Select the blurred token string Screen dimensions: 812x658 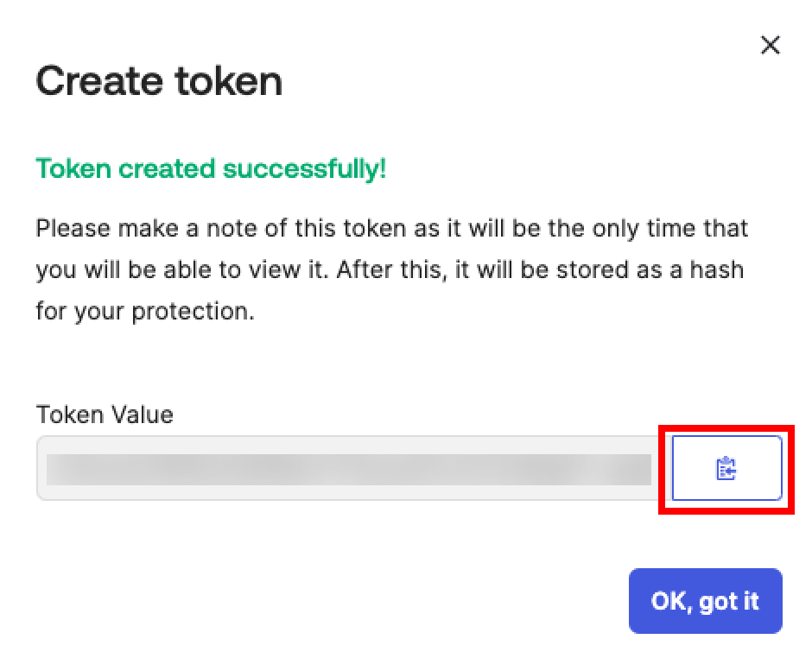348,470
